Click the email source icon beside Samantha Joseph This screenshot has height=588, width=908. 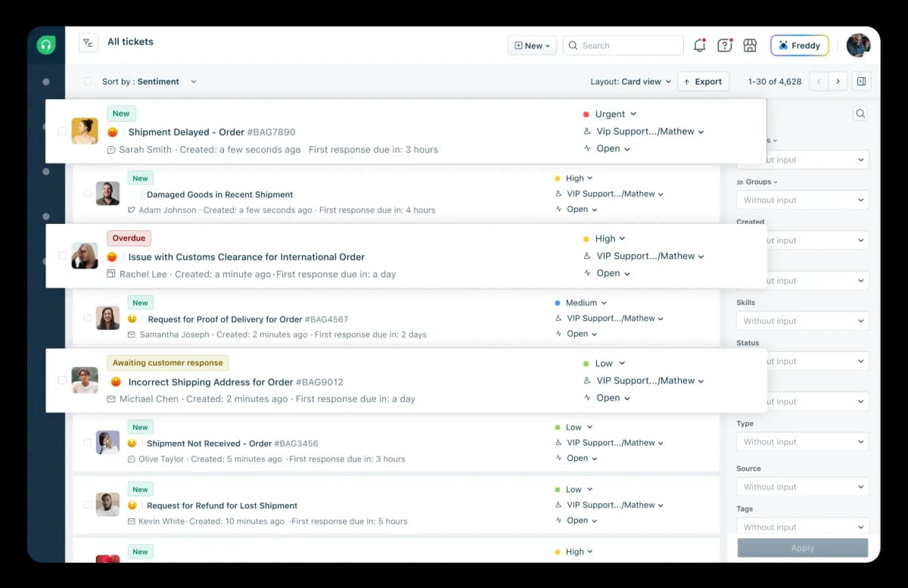(132, 334)
